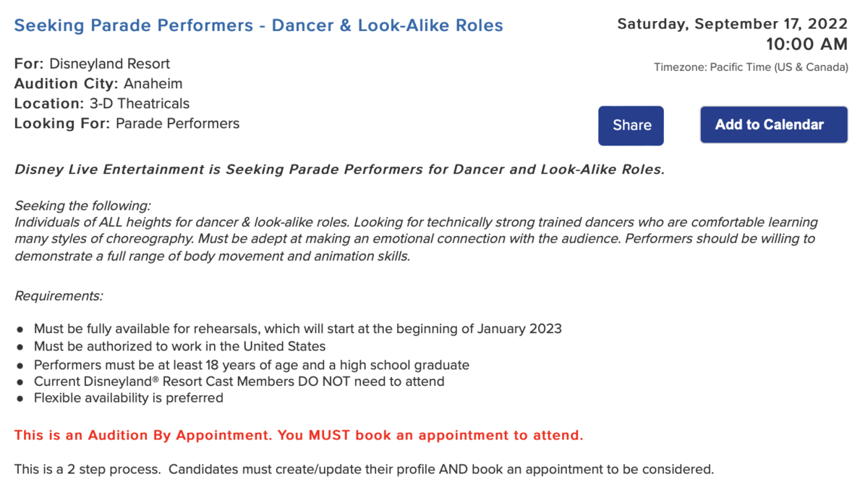This screenshot has width=868, height=493.
Task: Click the Disneyland Resort text
Action: click(109, 64)
